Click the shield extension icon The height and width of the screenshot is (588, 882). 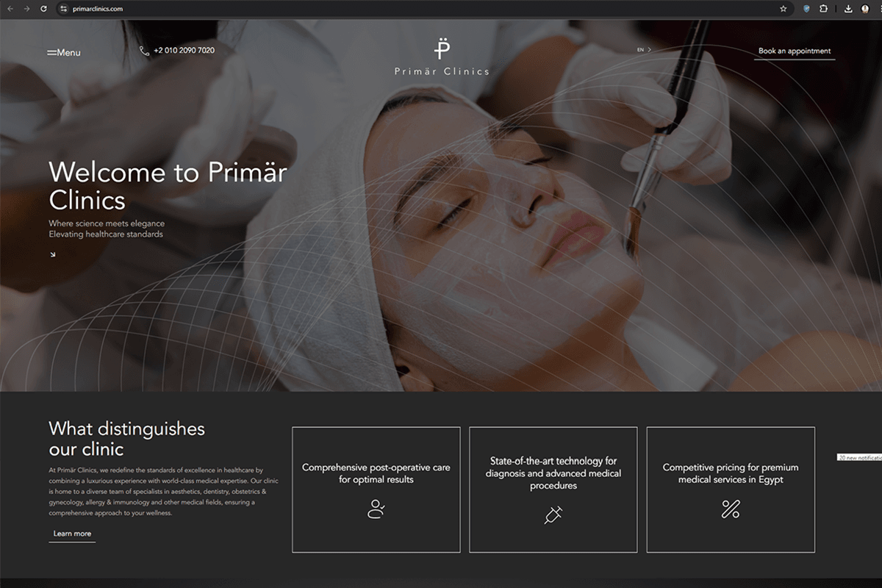pos(806,9)
